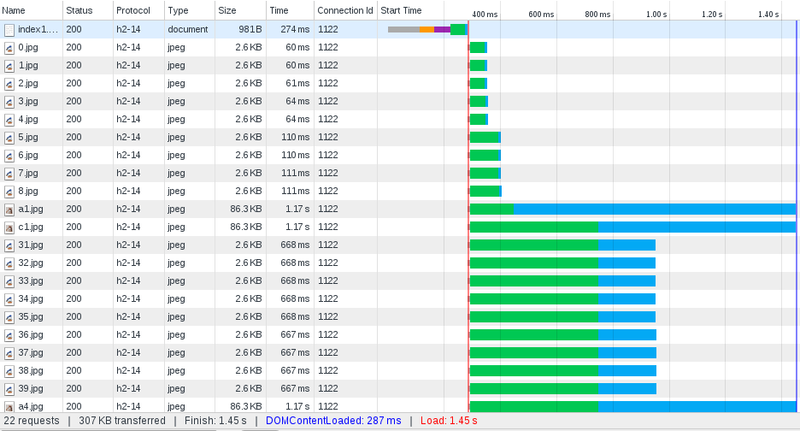Click the DOMContentLoaded: 287 ms summary
The height and width of the screenshot is (431, 800).
click(333, 421)
